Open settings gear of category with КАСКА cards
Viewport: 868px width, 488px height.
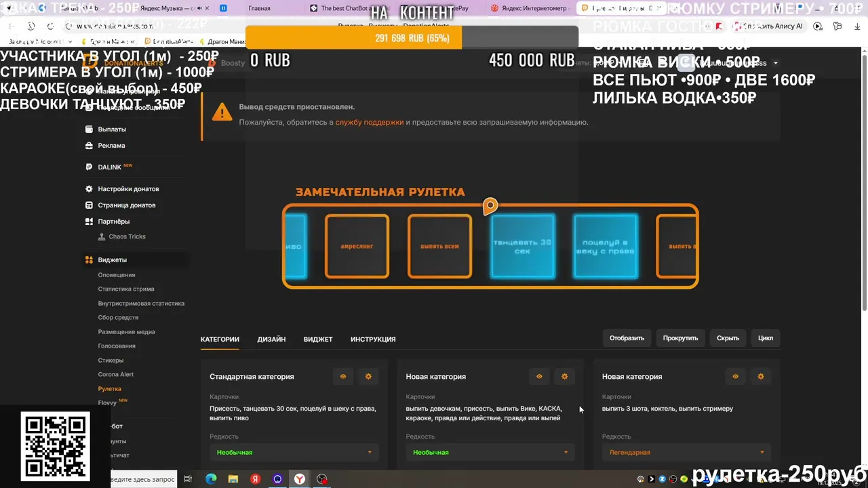(565, 376)
